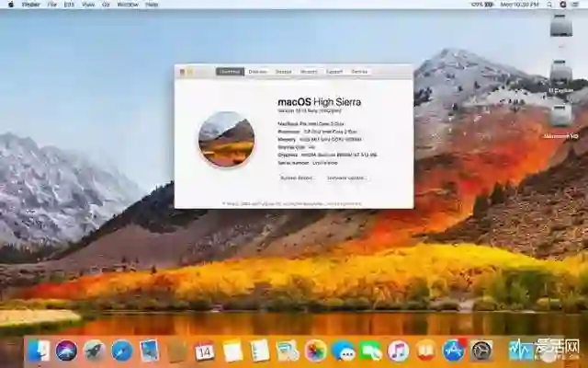588x368 pixels.
Task: Open green FaceTime icon in Dock
Action: coord(370,351)
